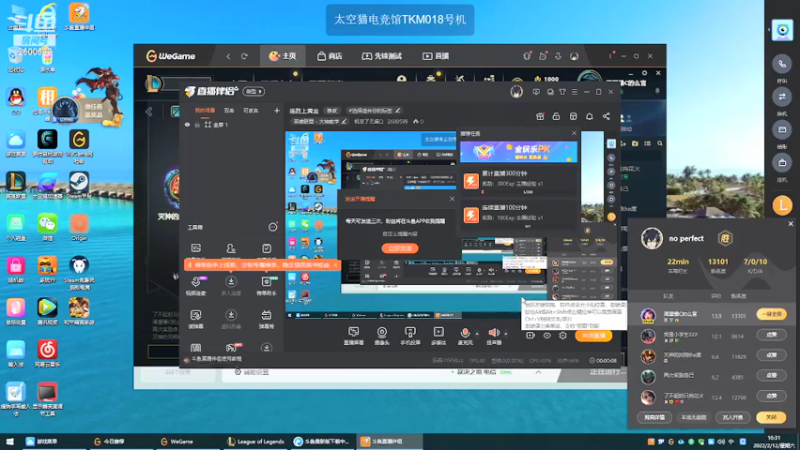
Task: Open the notification bell icon
Action: point(589,116)
